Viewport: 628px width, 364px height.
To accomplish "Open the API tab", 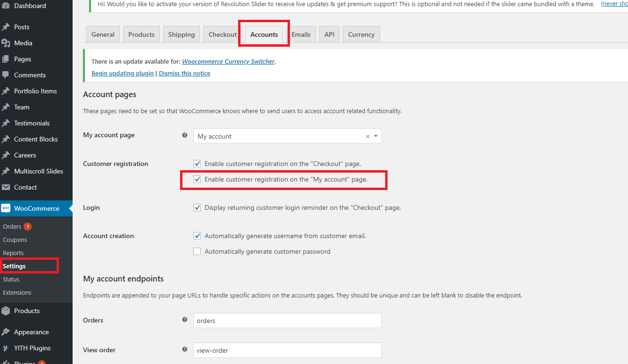I will pyautogui.click(x=329, y=34).
